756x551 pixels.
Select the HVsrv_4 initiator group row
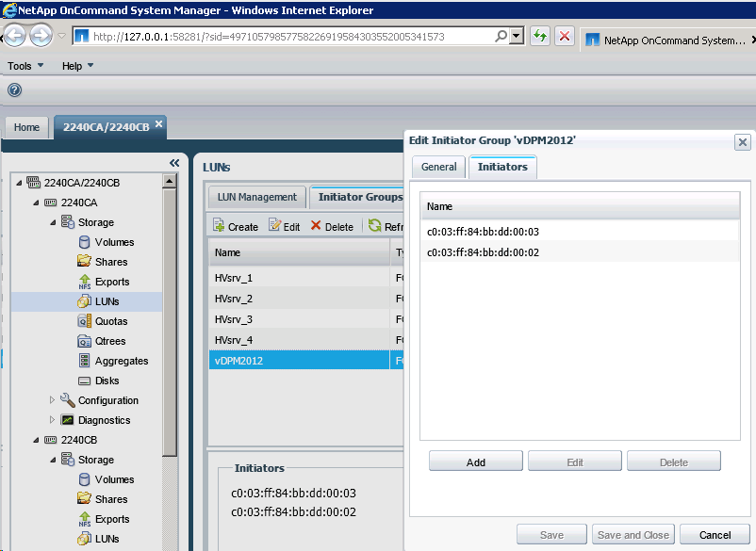point(306,340)
